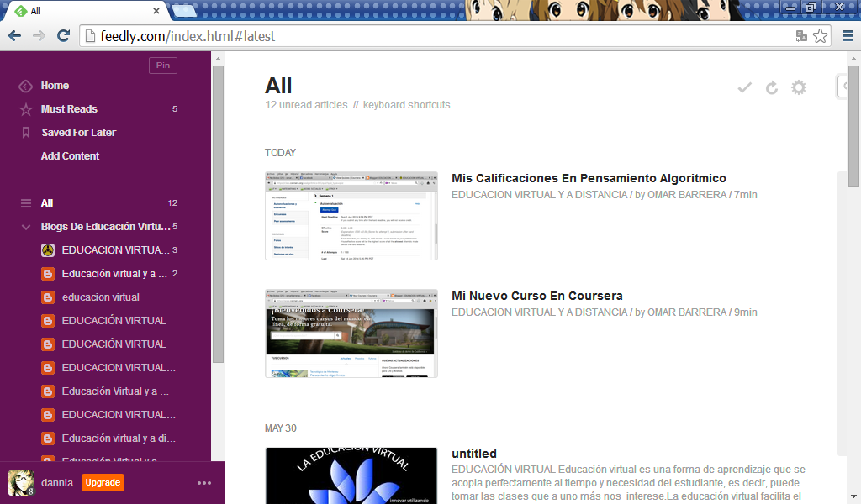
Task: Open Add Content in the sidebar
Action: (71, 156)
